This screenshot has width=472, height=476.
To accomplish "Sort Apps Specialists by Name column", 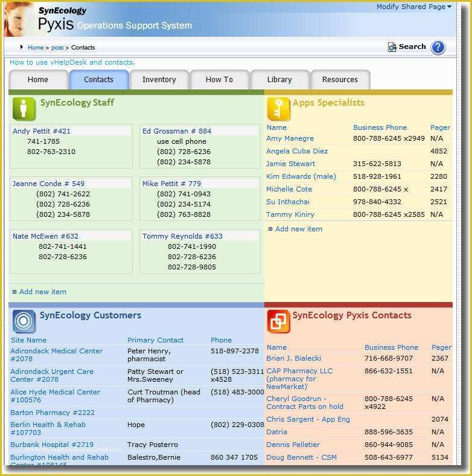I will pos(276,127).
